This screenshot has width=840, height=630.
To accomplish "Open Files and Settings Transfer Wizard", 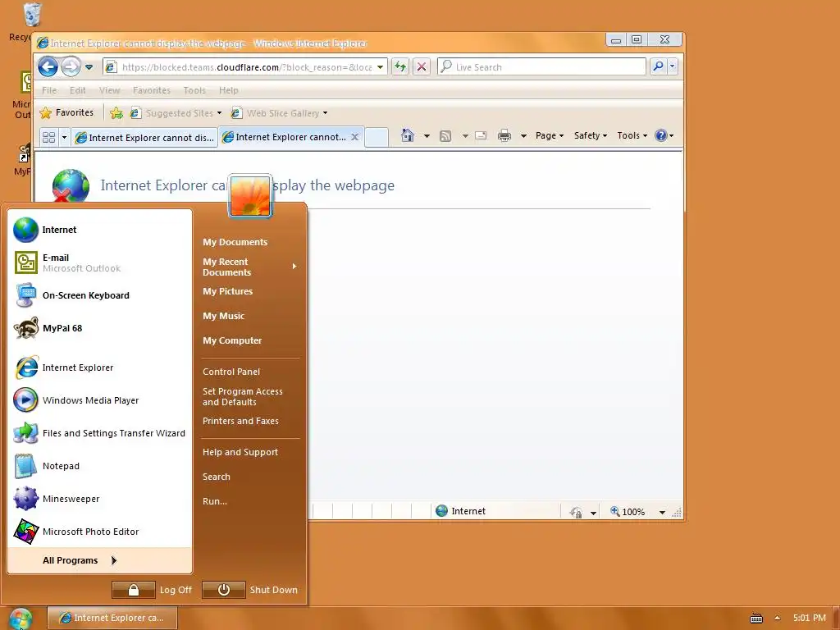I will click(x=100, y=433).
